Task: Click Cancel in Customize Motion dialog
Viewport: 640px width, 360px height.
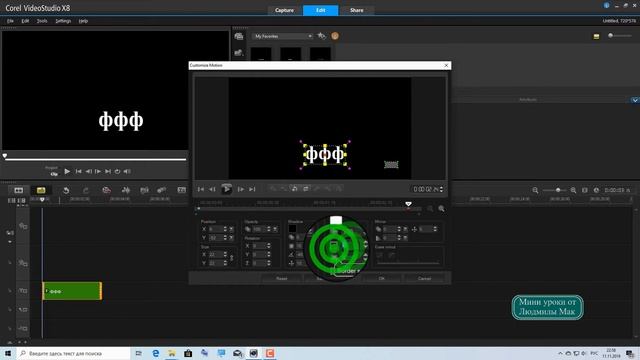Action: 424,278
